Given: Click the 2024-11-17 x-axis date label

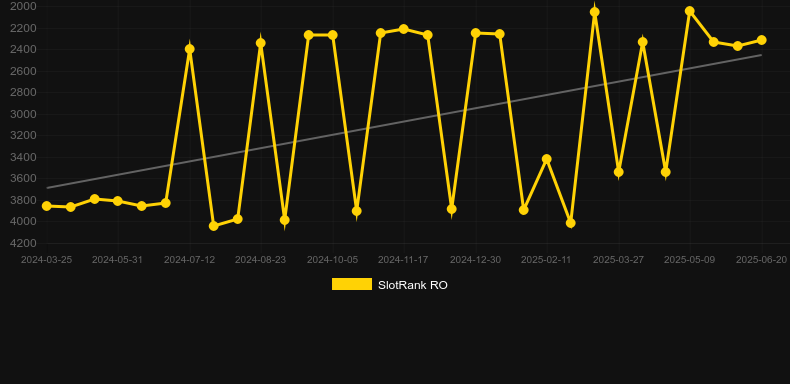Looking at the screenshot, I should 403,260.
